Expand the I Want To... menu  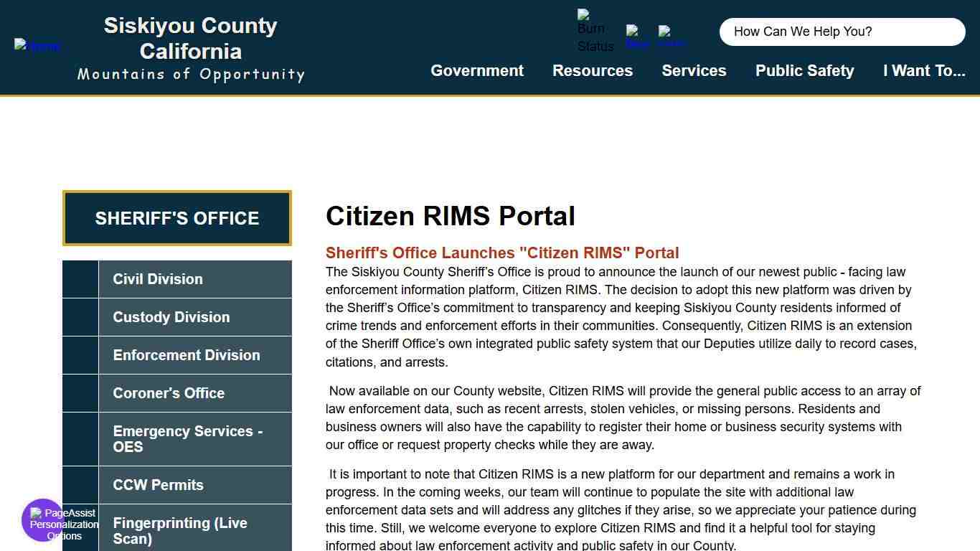coord(924,70)
